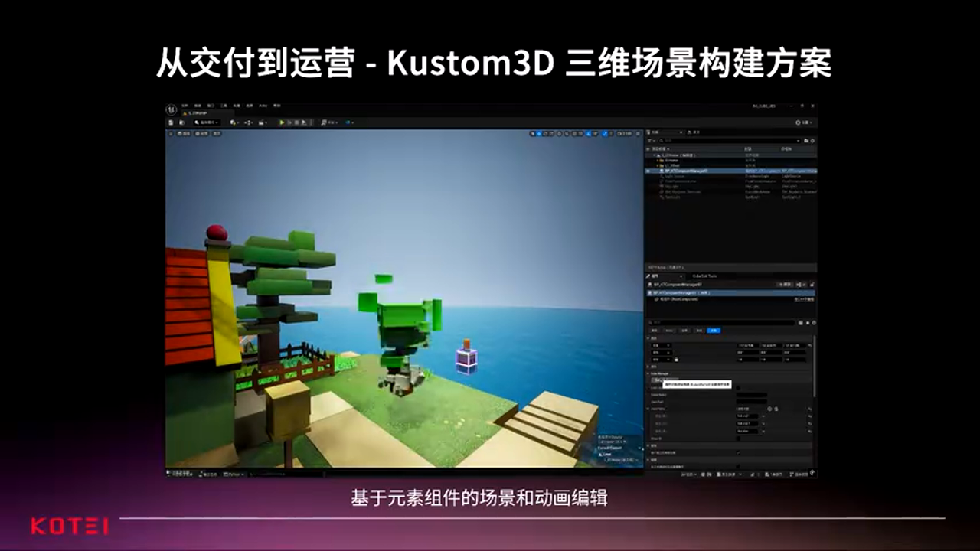Click the Outliner search input field

coord(726,141)
